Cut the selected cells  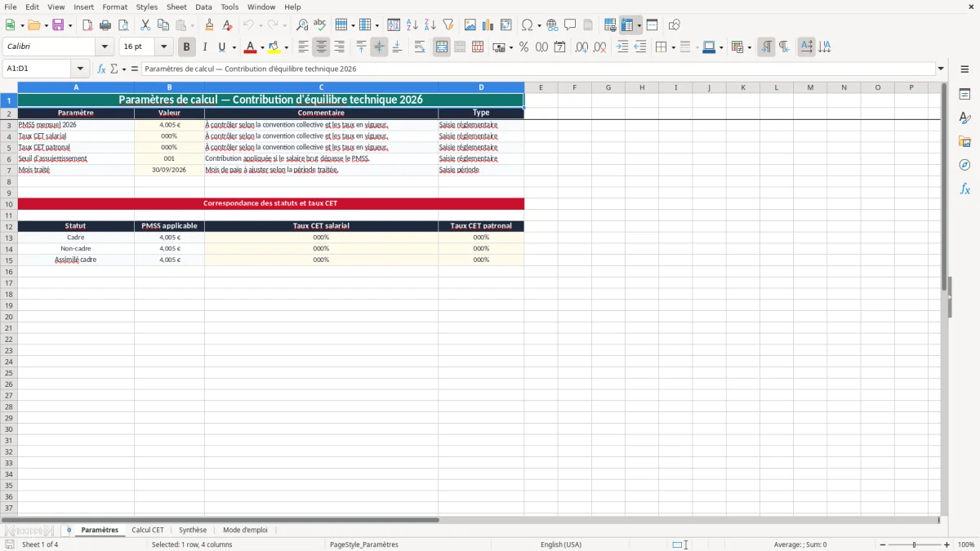[145, 25]
